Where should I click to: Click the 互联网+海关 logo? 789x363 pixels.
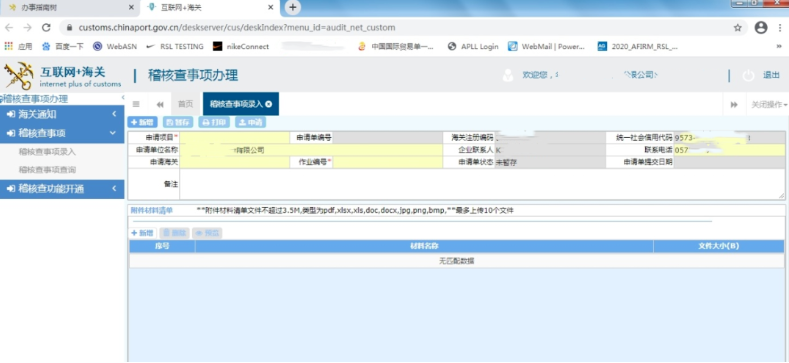click(x=62, y=76)
